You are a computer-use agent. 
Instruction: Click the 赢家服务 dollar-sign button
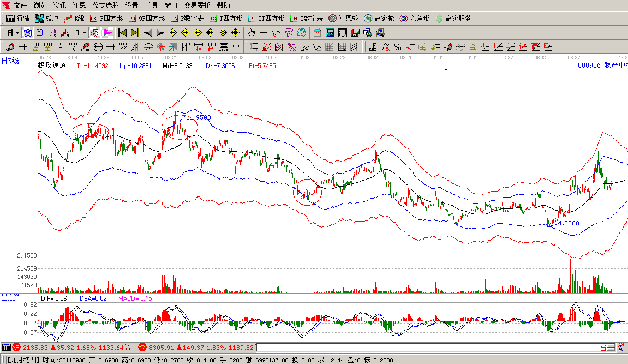click(453, 18)
